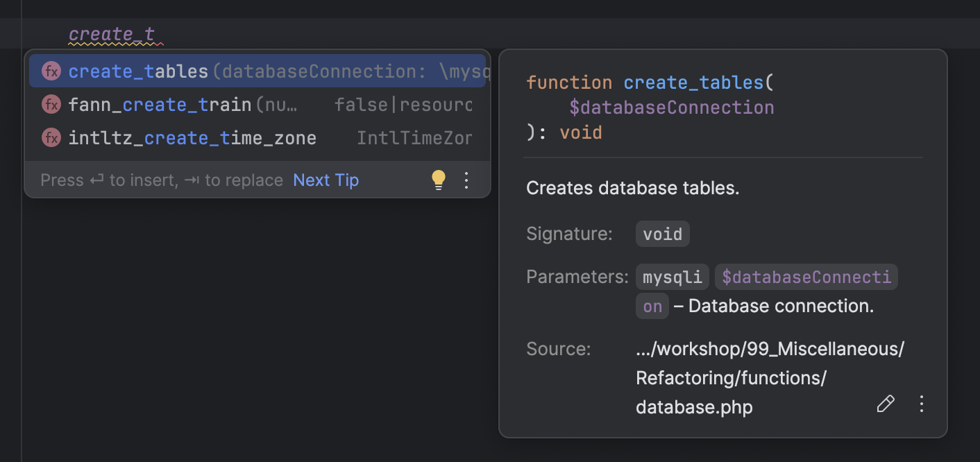
Task: Click the Next Tip link
Action: [x=326, y=180]
